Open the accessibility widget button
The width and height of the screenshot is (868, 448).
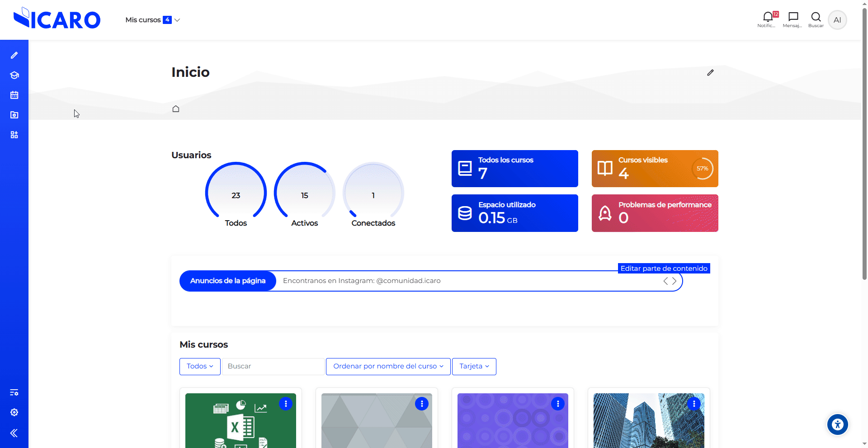point(837,424)
